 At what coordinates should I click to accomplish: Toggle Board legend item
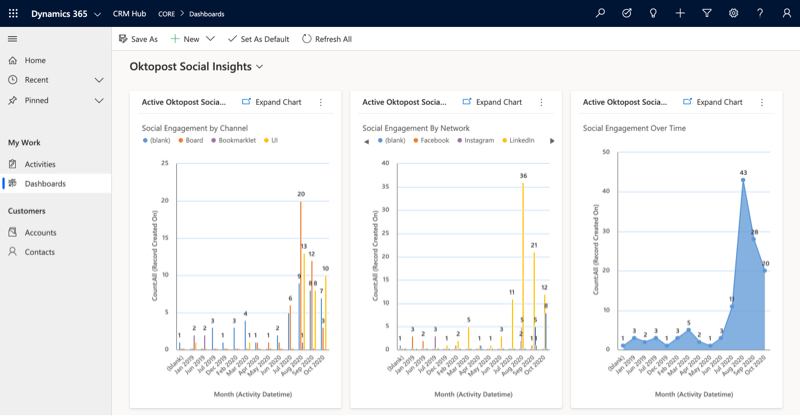coord(191,140)
